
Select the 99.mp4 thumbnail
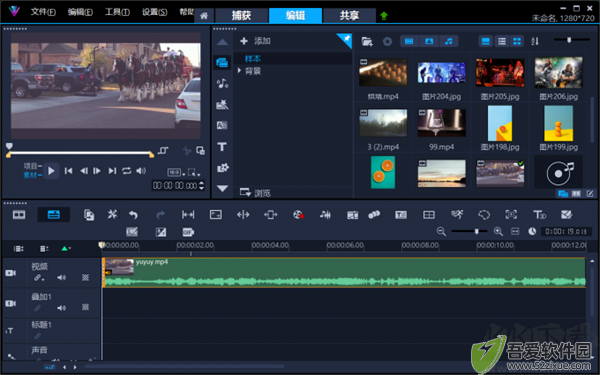[x=442, y=123]
